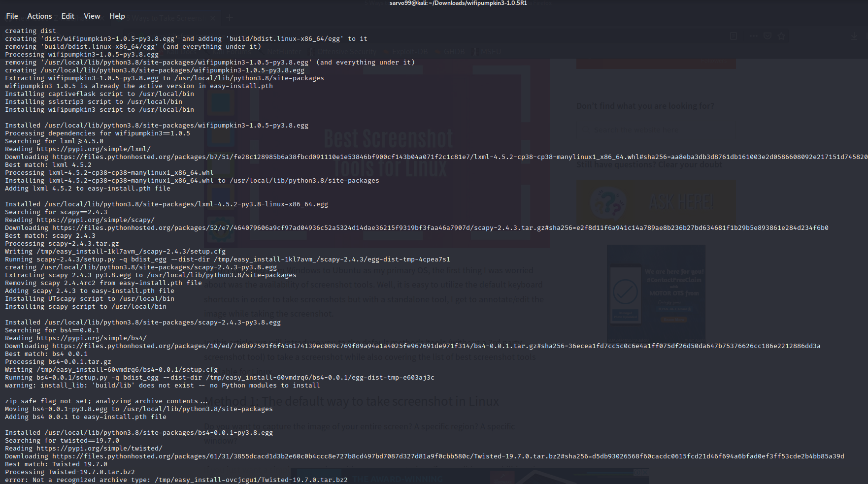Click 'Processing scapy-2.4.3.tar.gz' line
This screenshot has width=868, height=484.
(62, 244)
